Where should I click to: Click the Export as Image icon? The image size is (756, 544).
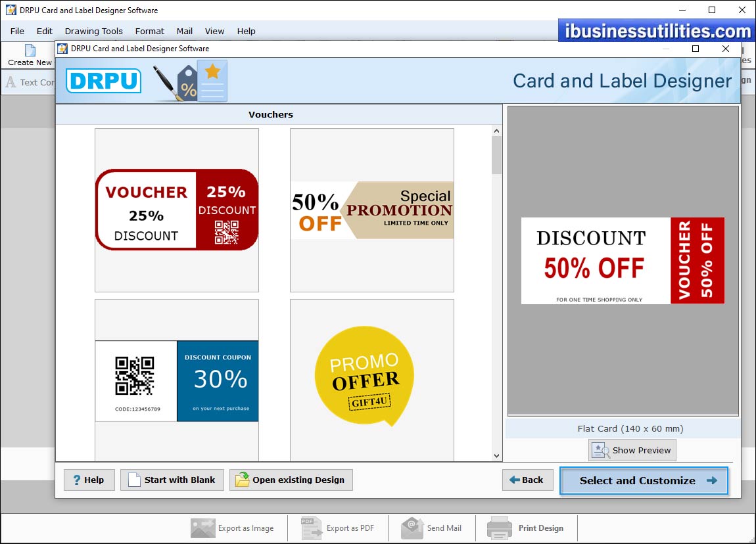point(203,528)
